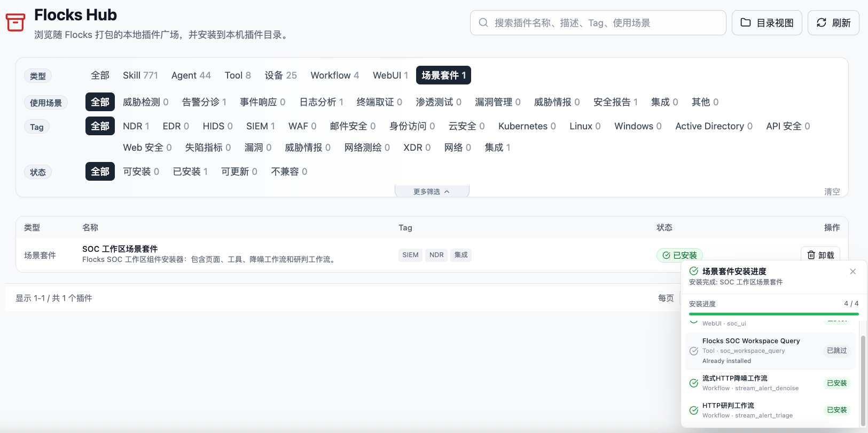Select 全部 in the 状态 row

pyautogui.click(x=100, y=172)
